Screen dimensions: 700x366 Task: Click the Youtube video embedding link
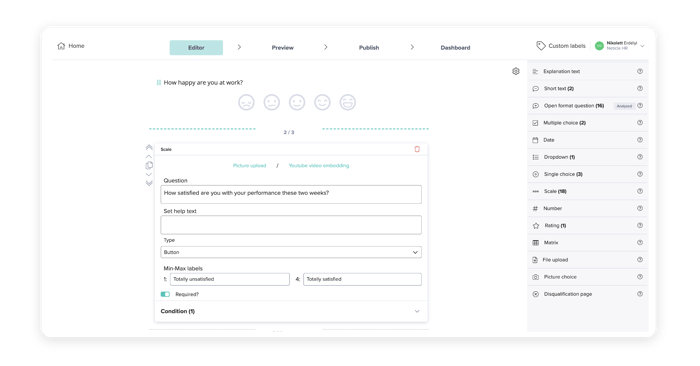[x=319, y=166]
